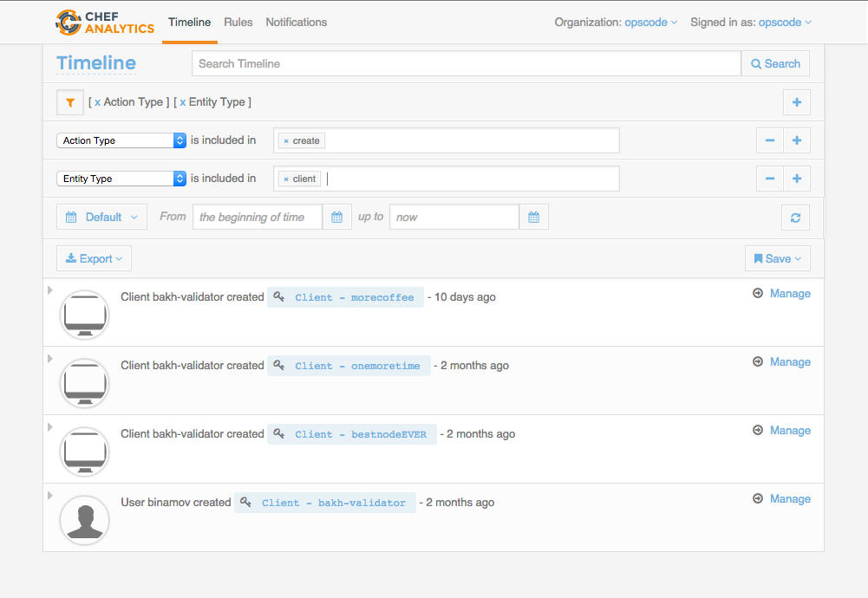This screenshot has height=598, width=868.
Task: Go to the Notifications tab
Action: click(x=297, y=23)
